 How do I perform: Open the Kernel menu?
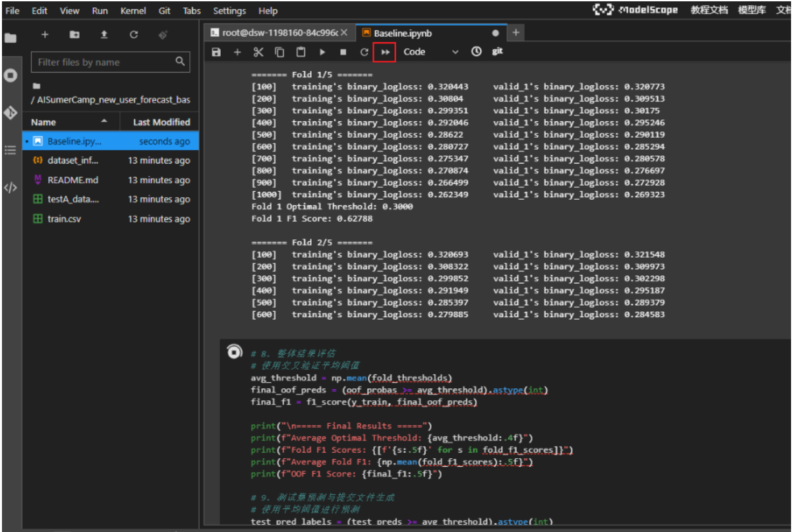133,11
